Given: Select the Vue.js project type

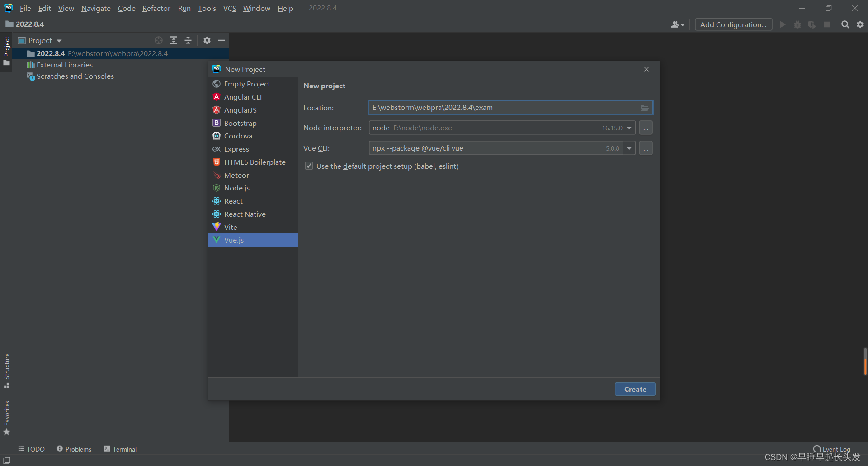Looking at the screenshot, I should click(x=234, y=240).
